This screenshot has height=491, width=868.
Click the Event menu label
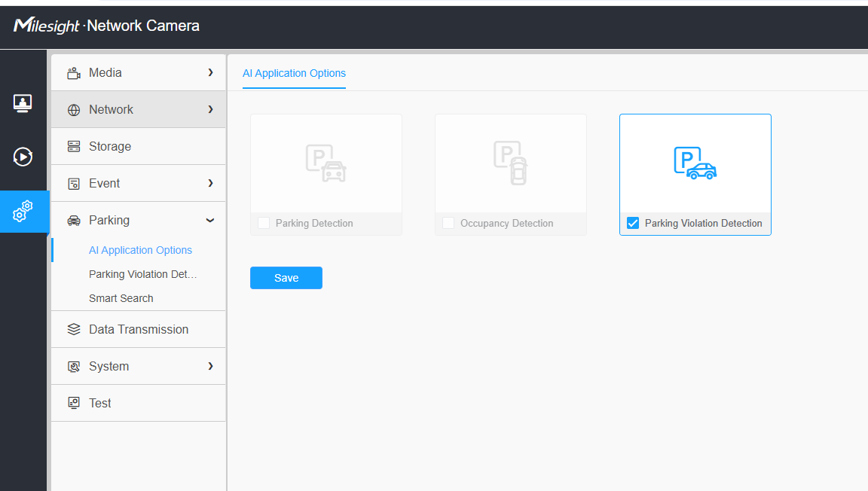click(x=105, y=183)
